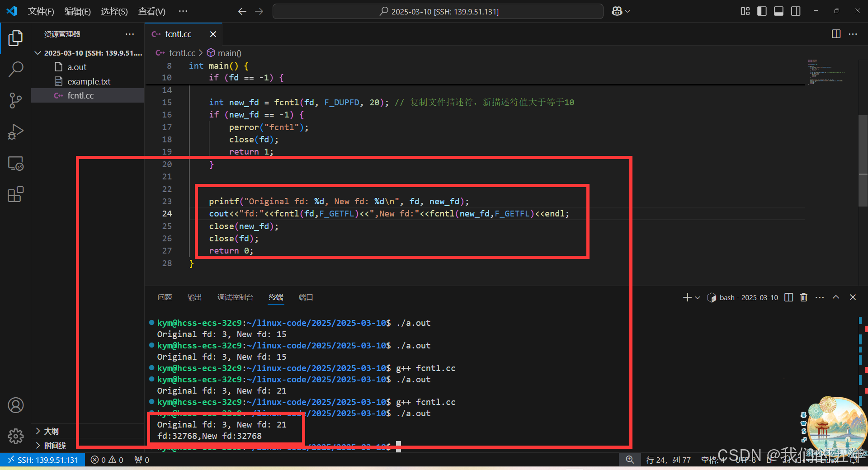Kill terminal with trash icon

pos(803,297)
